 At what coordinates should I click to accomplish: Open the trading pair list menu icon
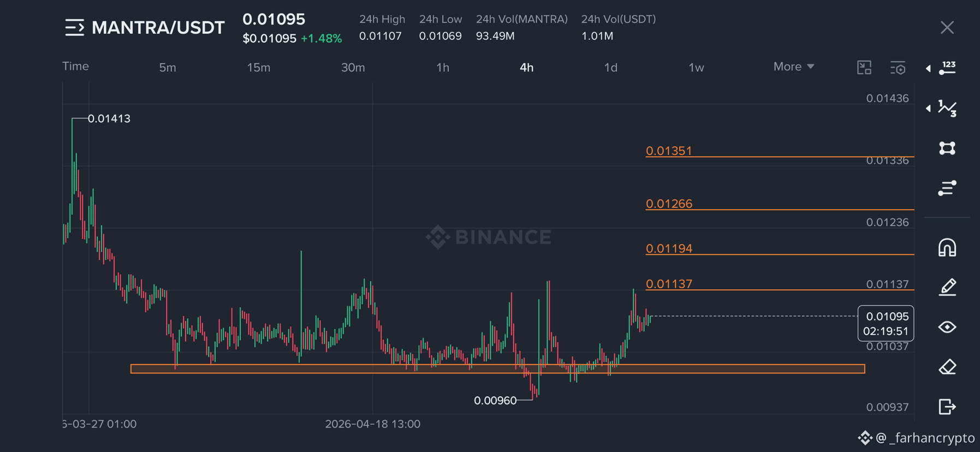coord(75,27)
